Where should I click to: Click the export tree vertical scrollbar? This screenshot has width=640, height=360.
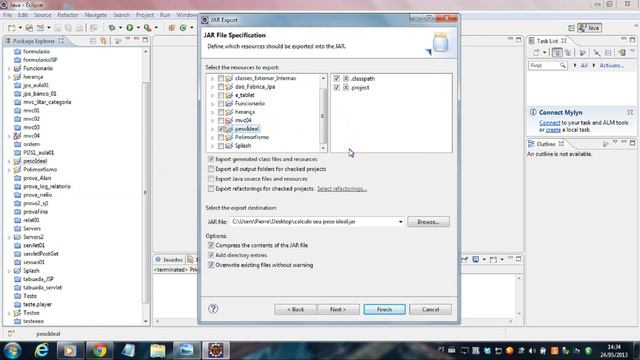[x=323, y=113]
